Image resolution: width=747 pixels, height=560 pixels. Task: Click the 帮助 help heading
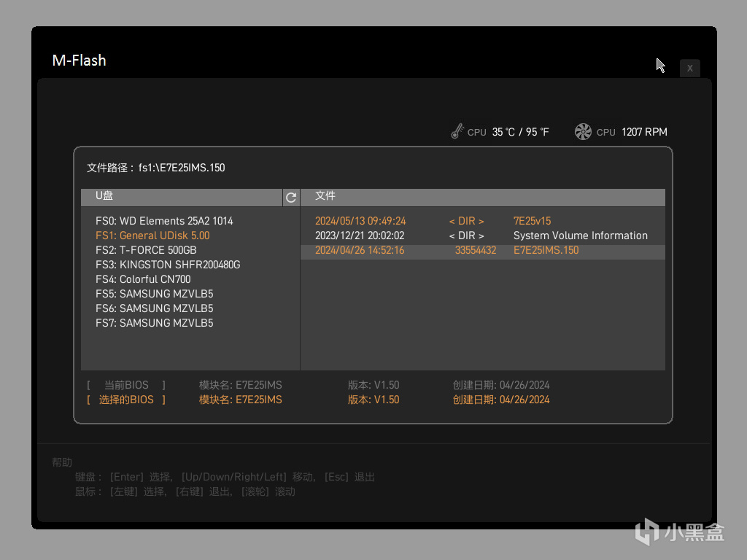point(62,462)
